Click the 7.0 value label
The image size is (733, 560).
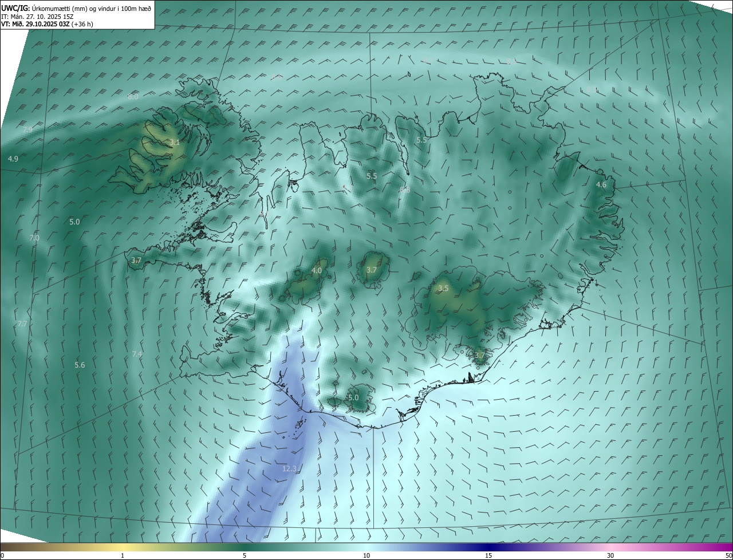34,238
